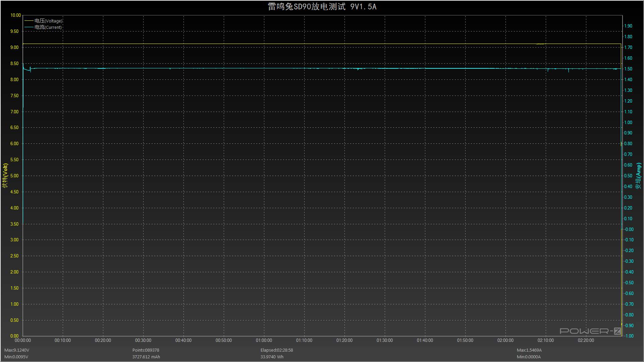Click the Elapsed:02:28:58 readout

pyautogui.click(x=277, y=350)
